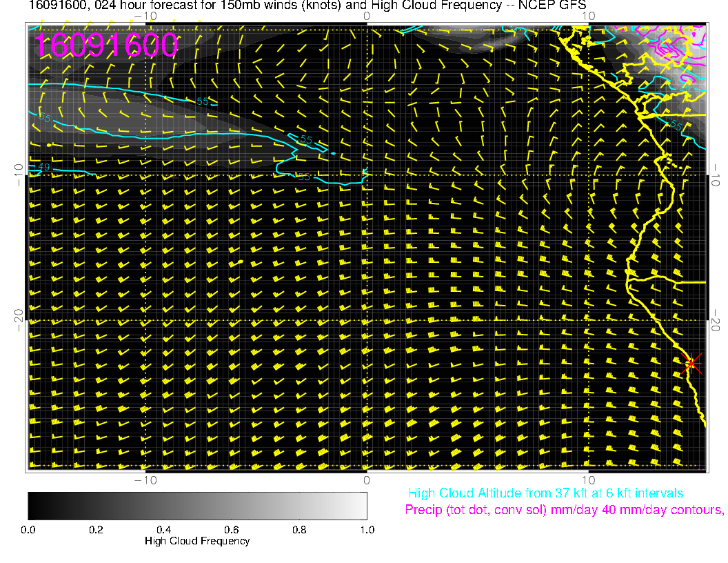Click the black end of the cloud frequency colorbar

34,506
